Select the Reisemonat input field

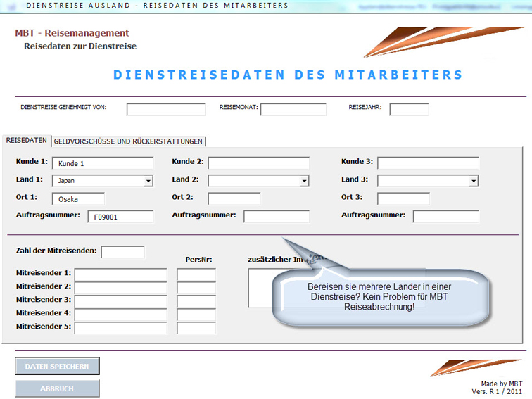(x=293, y=109)
